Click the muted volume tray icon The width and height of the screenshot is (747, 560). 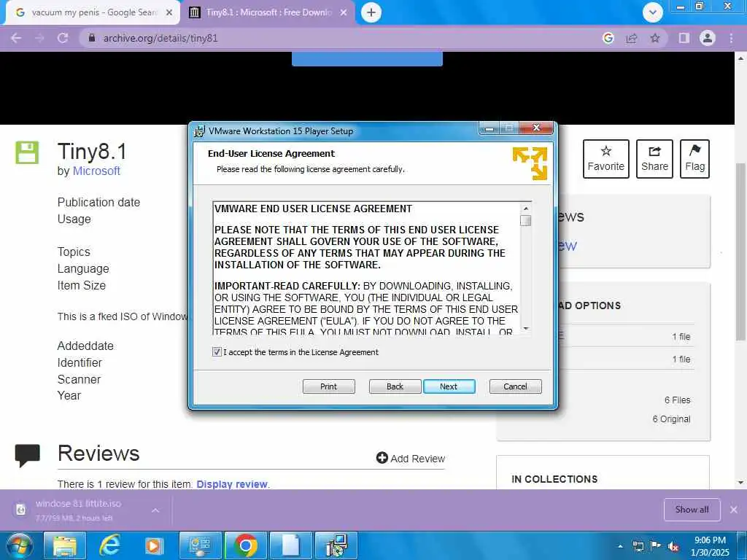(x=673, y=546)
